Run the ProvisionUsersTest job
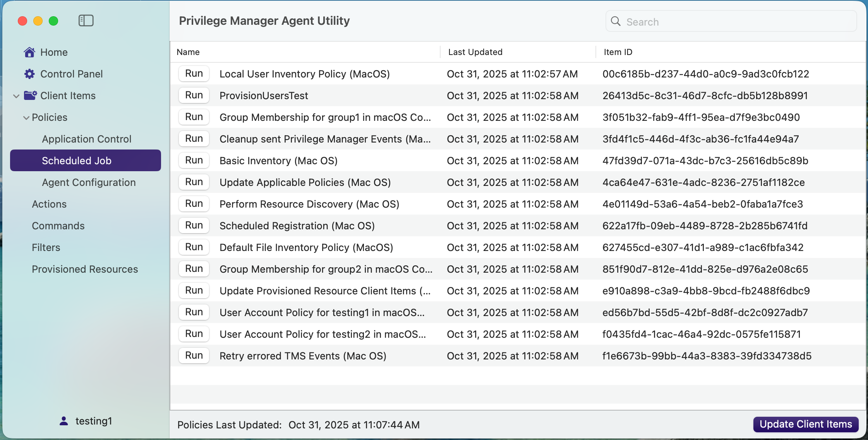The height and width of the screenshot is (440, 868). pos(194,95)
